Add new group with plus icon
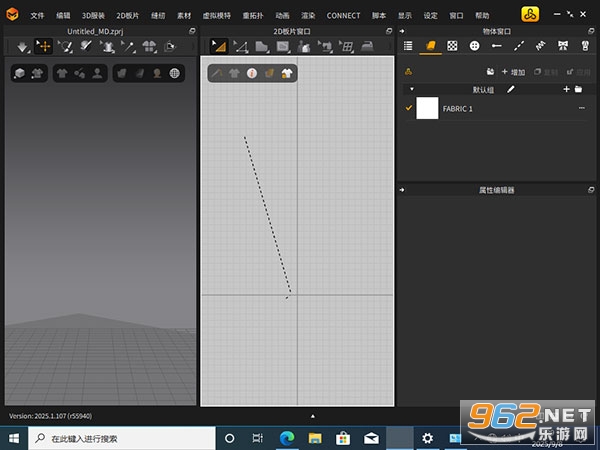Image resolution: width=600 pixels, height=450 pixels. tap(566, 89)
